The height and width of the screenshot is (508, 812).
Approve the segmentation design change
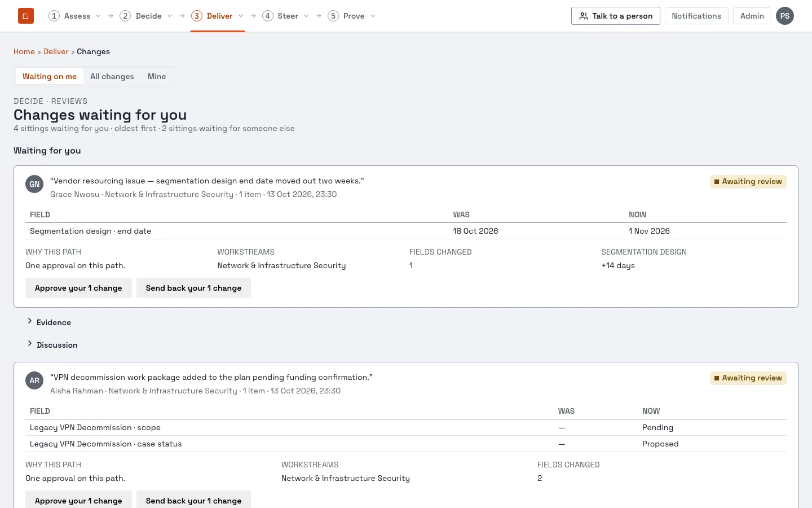[78, 288]
